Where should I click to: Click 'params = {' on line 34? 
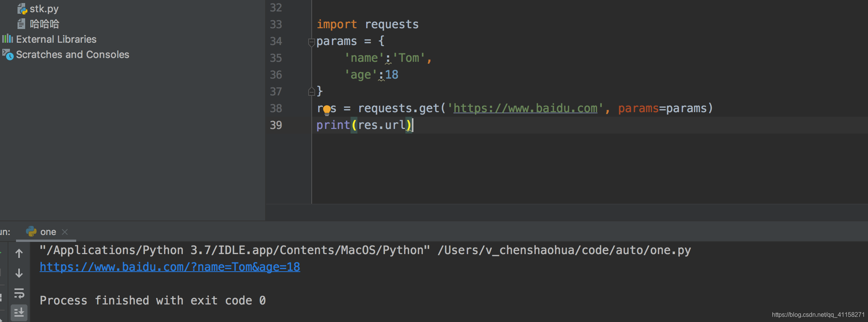(x=351, y=41)
